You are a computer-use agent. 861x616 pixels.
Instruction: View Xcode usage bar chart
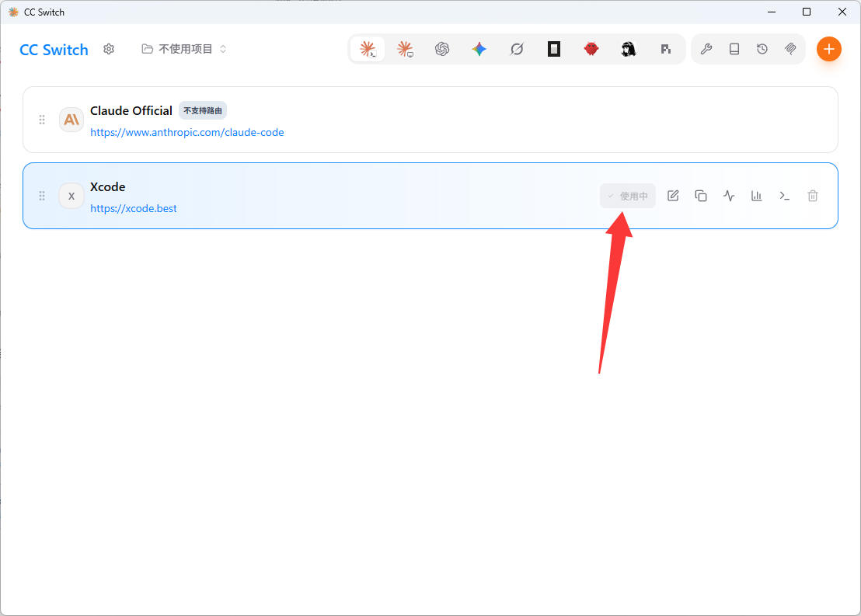click(x=757, y=196)
